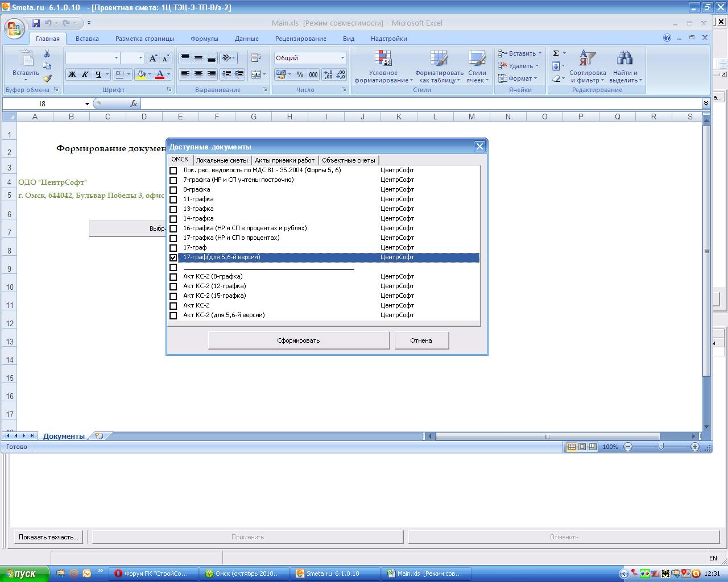Check the 11-графка checkbox
Image resolution: width=728 pixels, height=582 pixels.
[173, 199]
